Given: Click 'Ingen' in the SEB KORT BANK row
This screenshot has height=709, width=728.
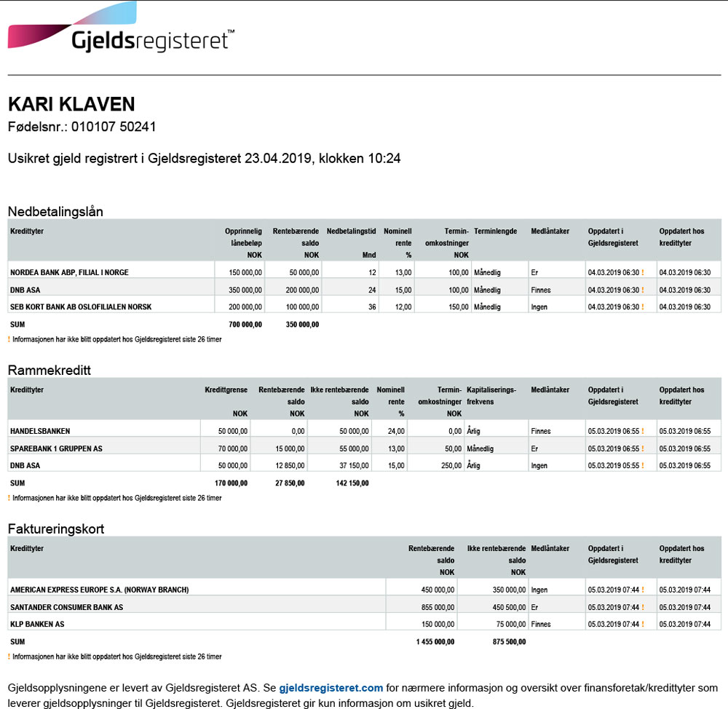Looking at the screenshot, I should [x=539, y=307].
